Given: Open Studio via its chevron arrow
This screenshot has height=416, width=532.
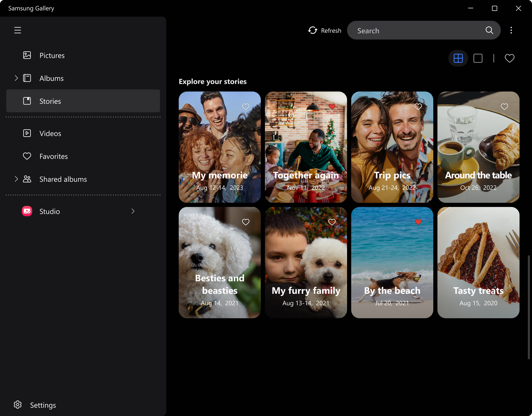Looking at the screenshot, I should pos(133,211).
